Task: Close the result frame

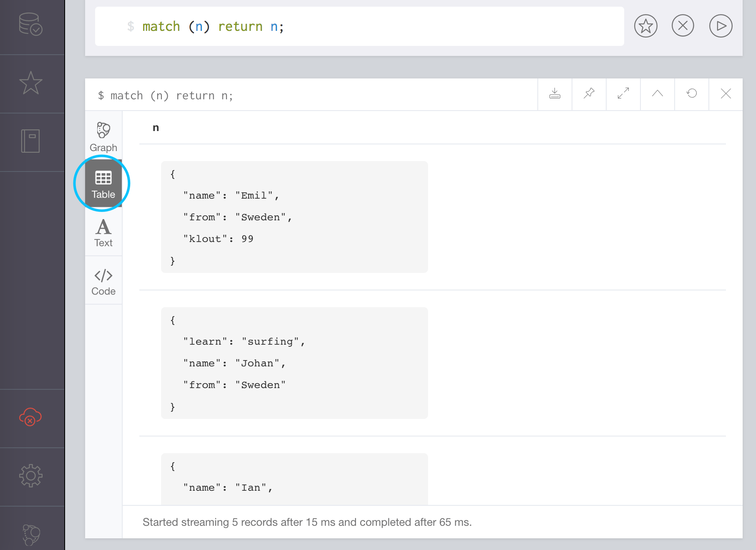Action: (x=726, y=94)
